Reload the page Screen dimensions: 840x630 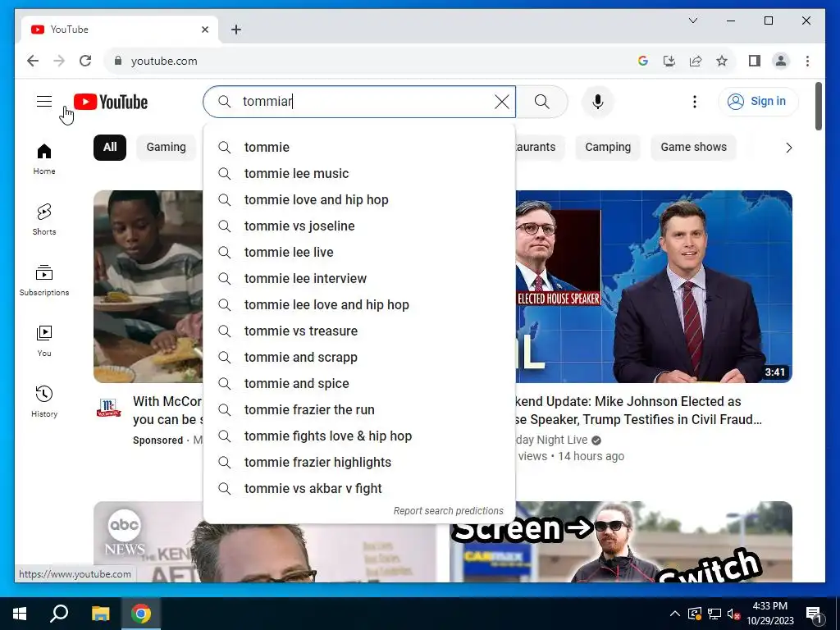click(x=85, y=61)
